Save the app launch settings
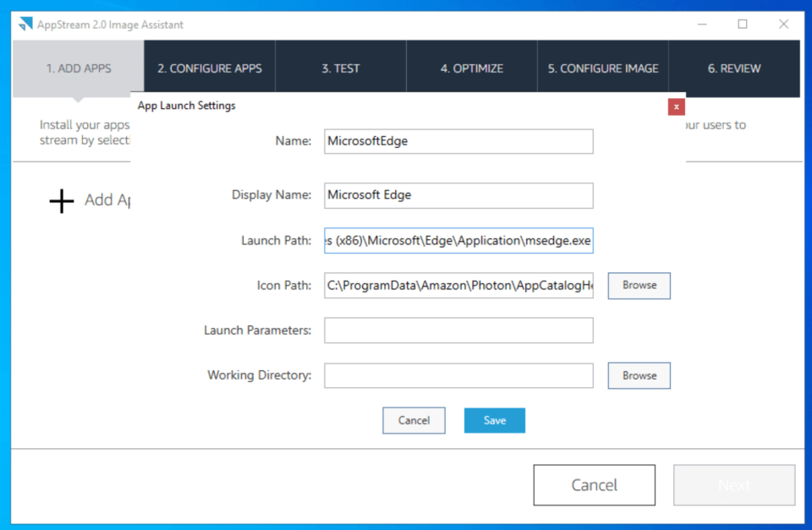The height and width of the screenshot is (530, 812). point(494,420)
